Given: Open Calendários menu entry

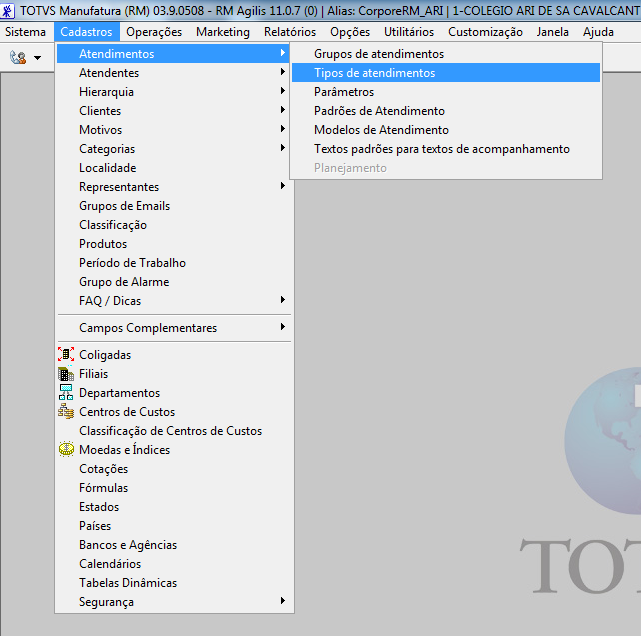Looking at the screenshot, I should click(175, 563).
